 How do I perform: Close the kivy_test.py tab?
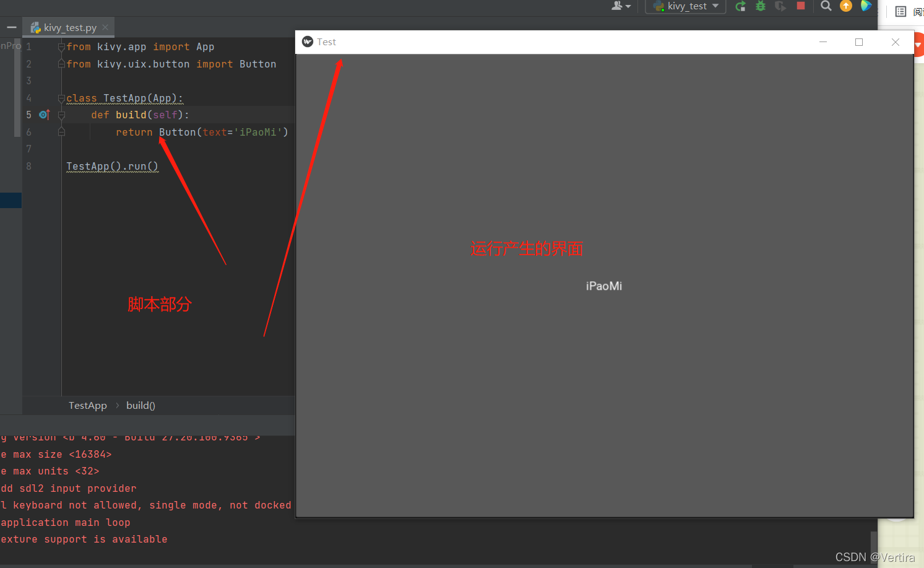[x=105, y=27]
